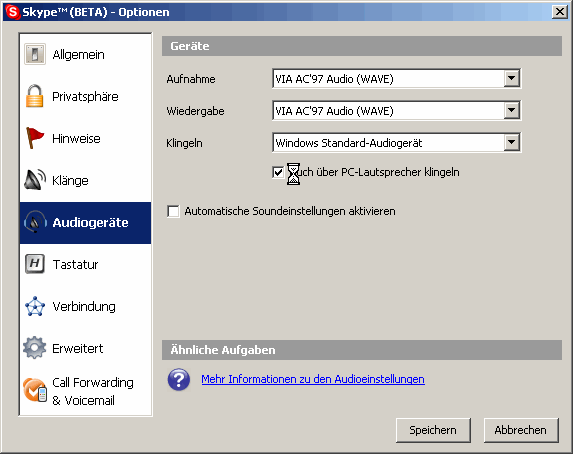Click the Automatische Soundeinstellungen aktivieren label text
573x454 pixels.
pos(290,211)
